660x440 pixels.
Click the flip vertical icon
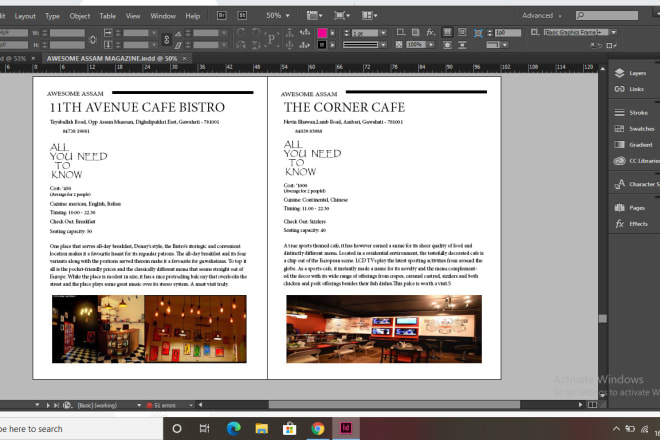(x=255, y=45)
